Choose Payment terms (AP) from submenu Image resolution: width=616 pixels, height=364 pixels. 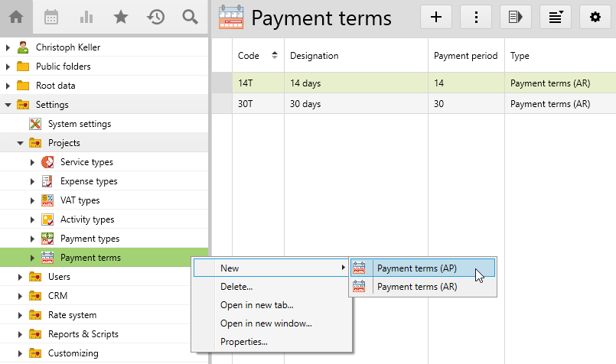(416, 268)
